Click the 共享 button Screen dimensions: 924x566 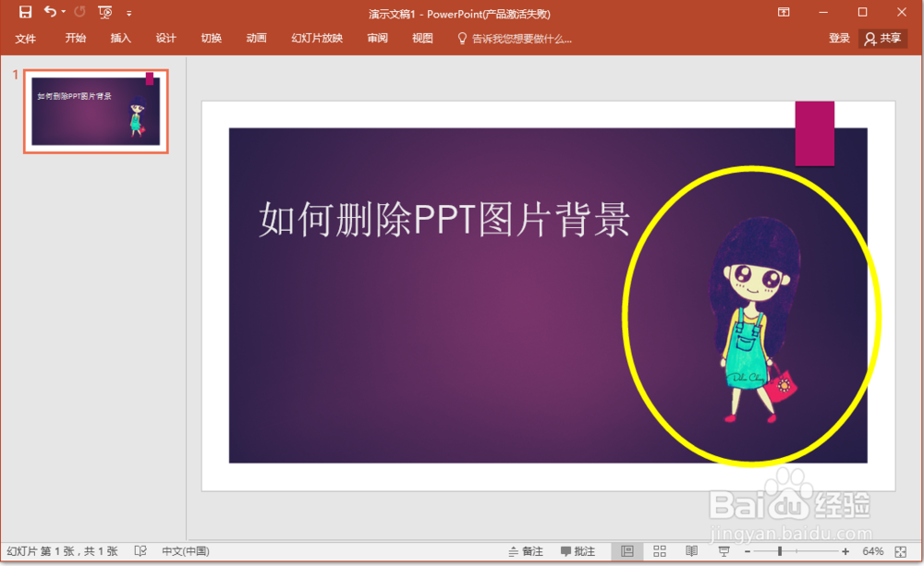883,38
